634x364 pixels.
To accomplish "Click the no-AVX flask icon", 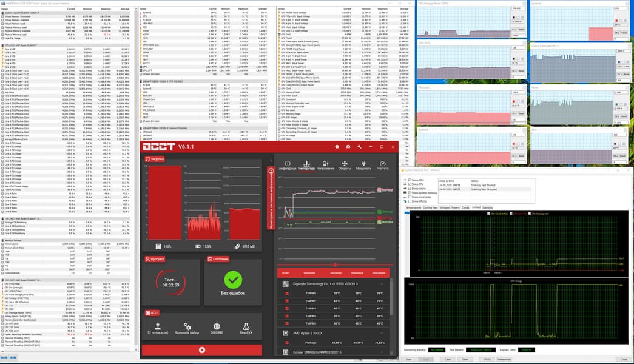I will (x=246, y=326).
